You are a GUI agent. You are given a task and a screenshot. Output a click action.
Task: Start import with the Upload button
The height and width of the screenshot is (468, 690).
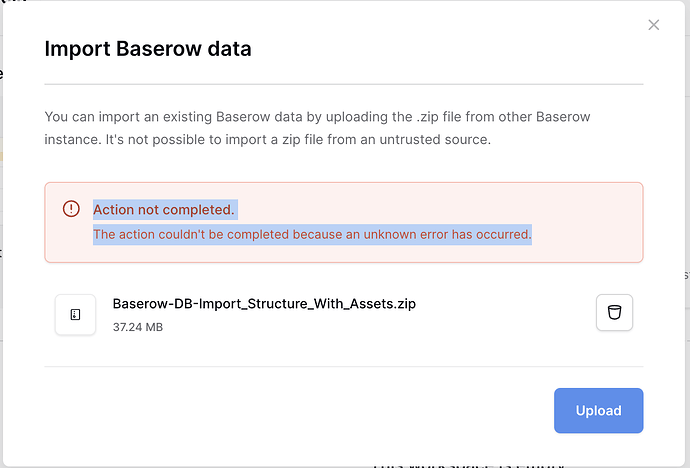598,410
